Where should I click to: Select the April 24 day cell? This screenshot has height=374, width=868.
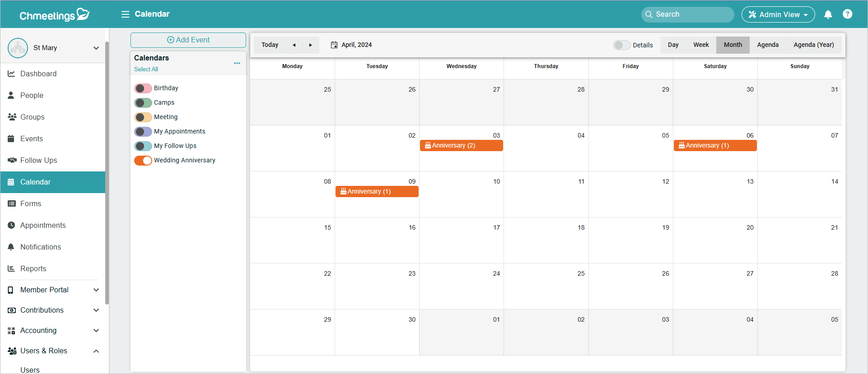coord(462,286)
